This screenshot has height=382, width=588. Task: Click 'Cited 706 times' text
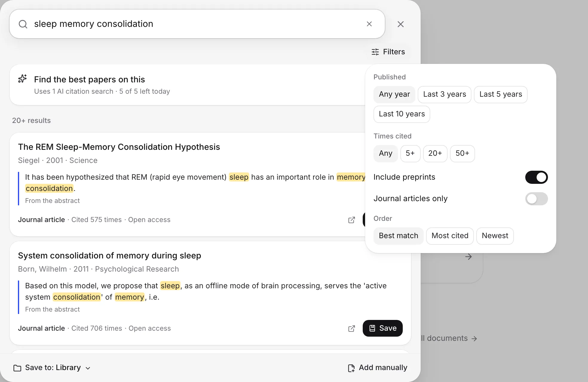click(97, 329)
